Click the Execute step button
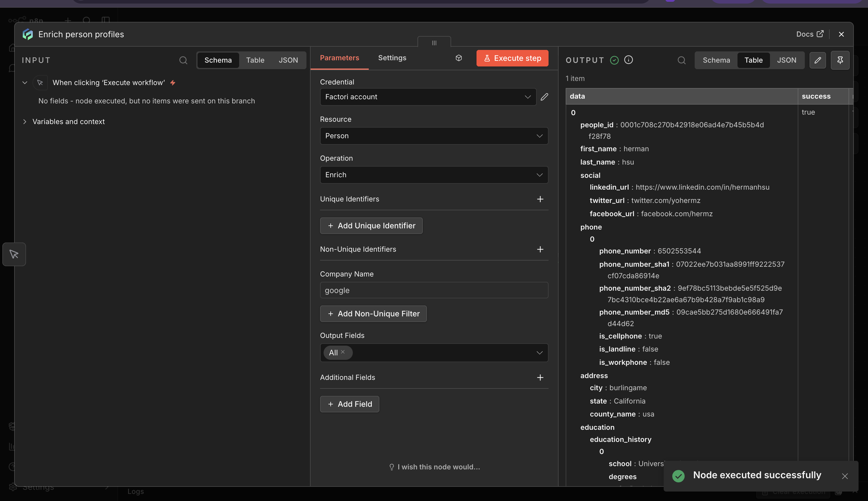Screen dimensions: 868x501 pos(512,58)
